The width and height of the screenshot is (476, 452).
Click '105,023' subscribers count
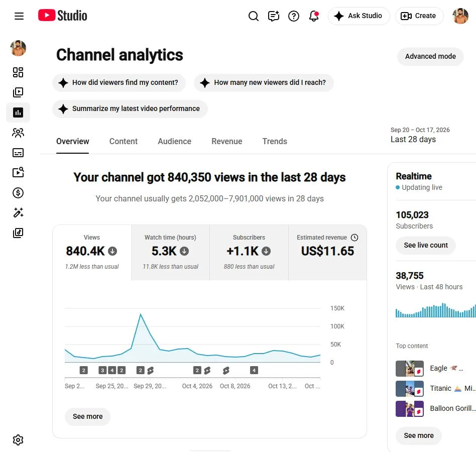pos(412,215)
